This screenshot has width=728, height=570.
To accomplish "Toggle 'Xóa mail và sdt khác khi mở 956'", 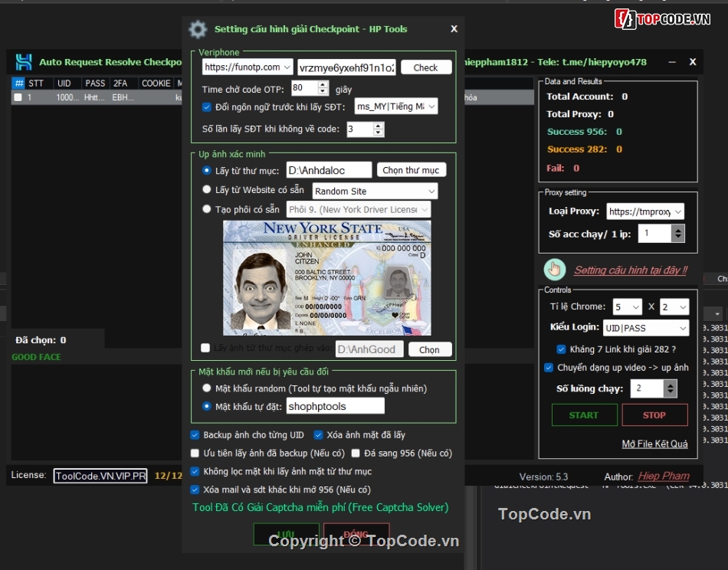I will [195, 490].
